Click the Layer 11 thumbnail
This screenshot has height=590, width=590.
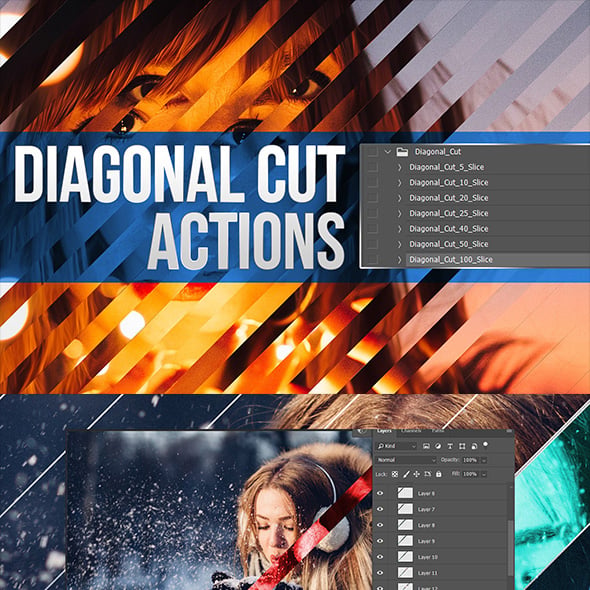click(405, 572)
